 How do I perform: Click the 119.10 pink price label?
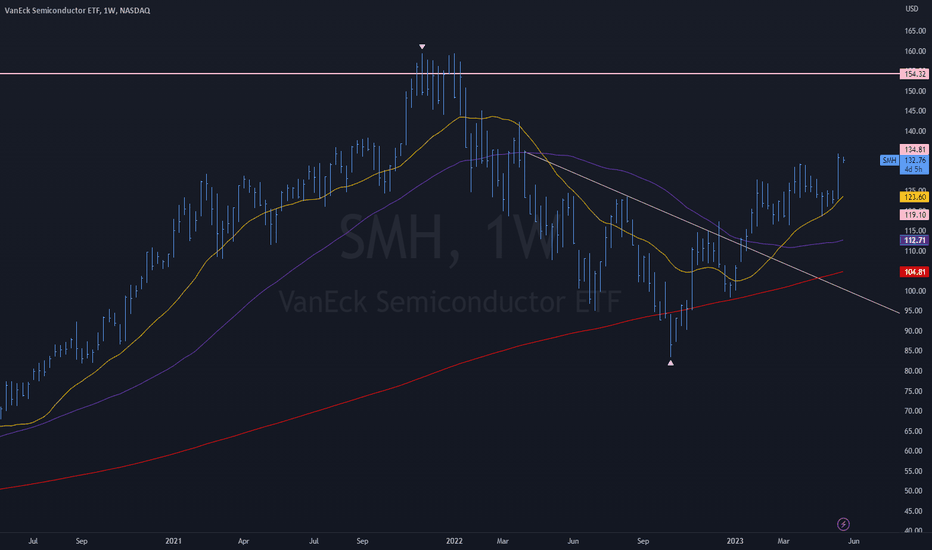(x=914, y=215)
